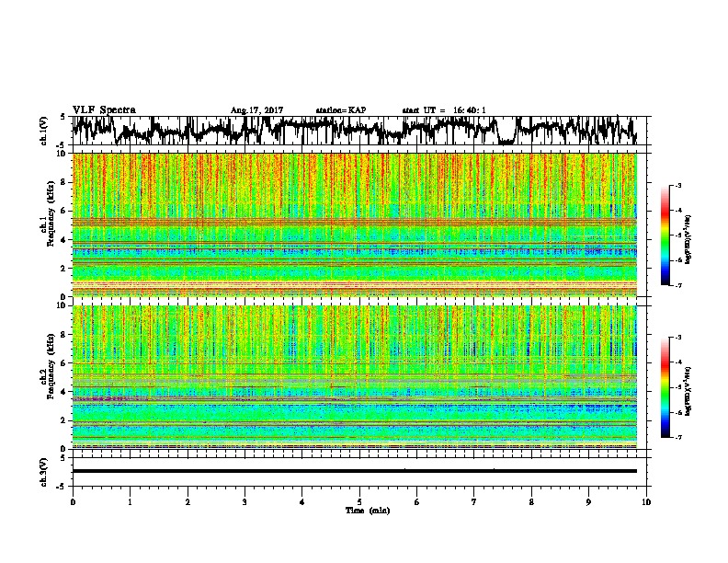Image resolution: width=728 pixels, height=563 pixels.
Task: Click time axis tick label "1"
Action: pyautogui.click(x=130, y=501)
